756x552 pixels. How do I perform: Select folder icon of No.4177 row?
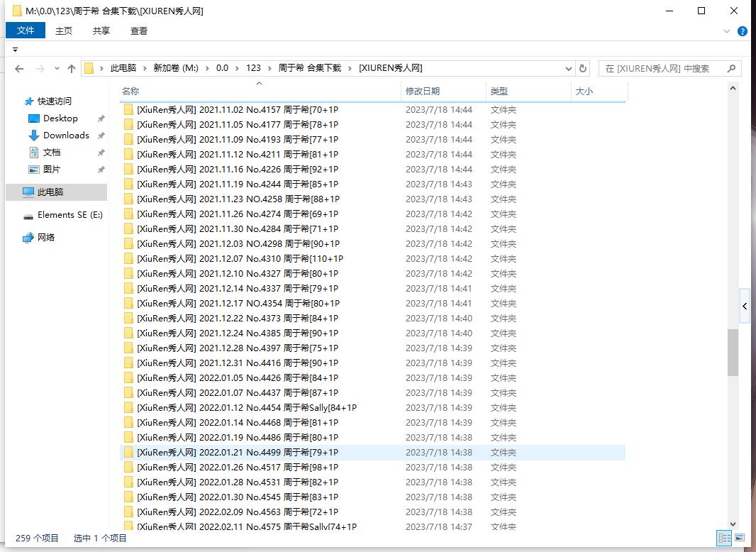click(128, 124)
